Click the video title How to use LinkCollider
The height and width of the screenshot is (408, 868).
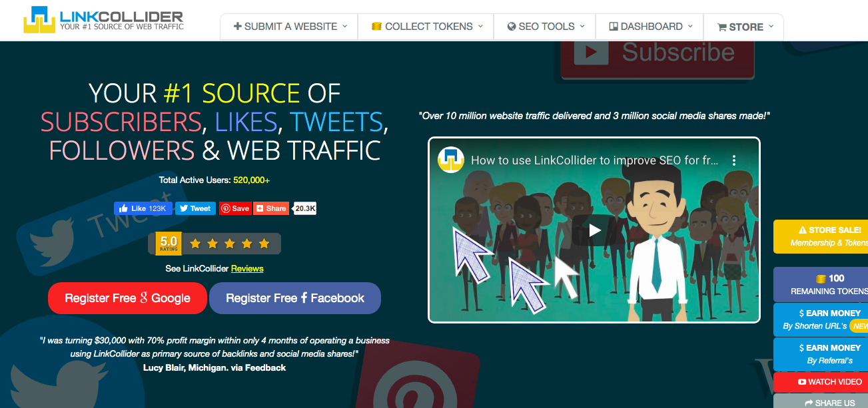click(x=595, y=160)
